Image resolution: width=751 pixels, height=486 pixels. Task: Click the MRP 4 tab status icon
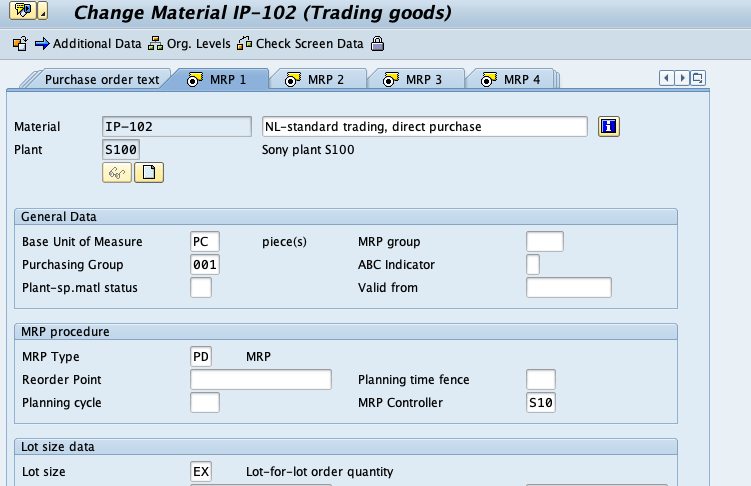coord(489,79)
